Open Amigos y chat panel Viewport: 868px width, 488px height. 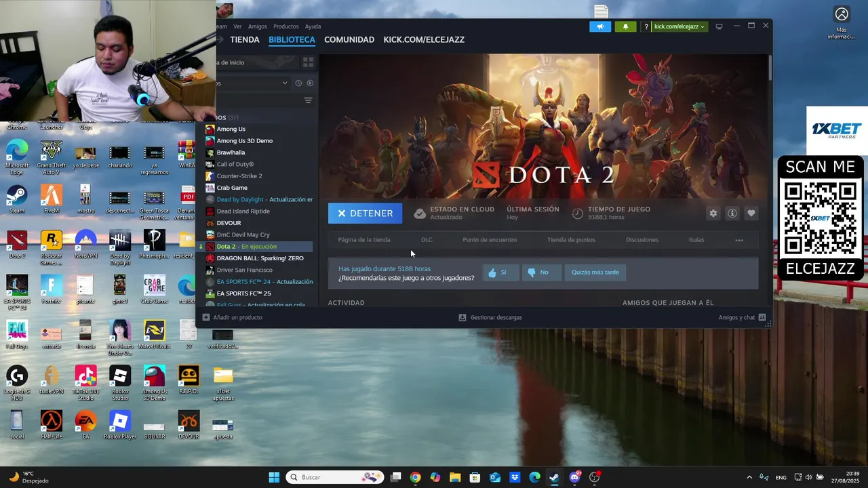point(742,317)
